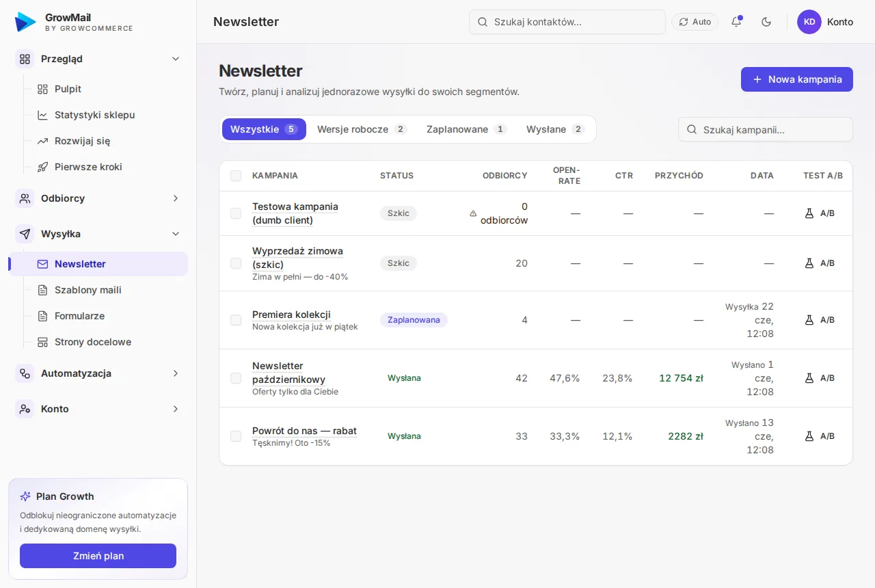875x588 pixels.
Task: Click the Wysyłka paper plane icon
Action: coord(25,234)
